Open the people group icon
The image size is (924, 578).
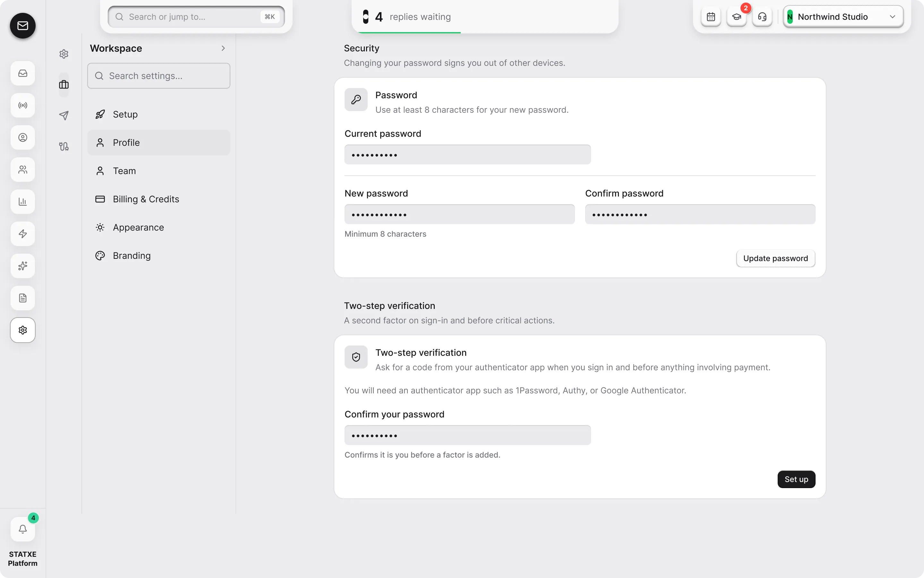click(x=22, y=169)
